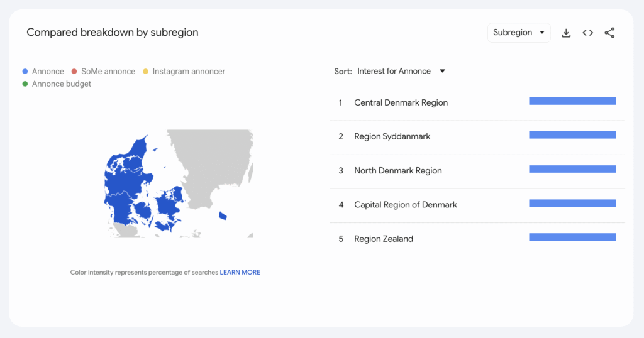
Task: Click the interest bar for North Denmark Region
Action: pos(572,169)
